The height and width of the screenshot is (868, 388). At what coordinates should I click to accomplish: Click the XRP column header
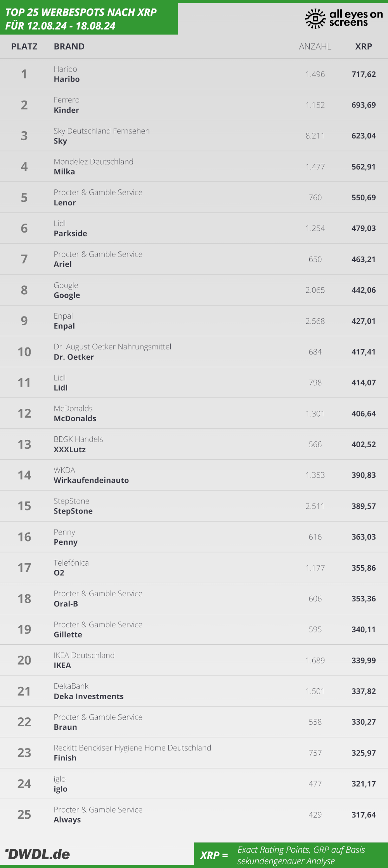pyautogui.click(x=364, y=47)
